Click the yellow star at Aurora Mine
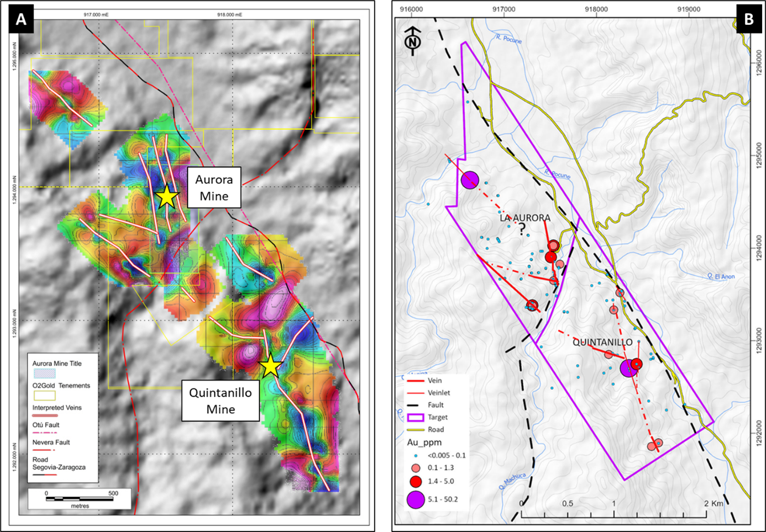The width and height of the screenshot is (766, 532). (x=166, y=197)
